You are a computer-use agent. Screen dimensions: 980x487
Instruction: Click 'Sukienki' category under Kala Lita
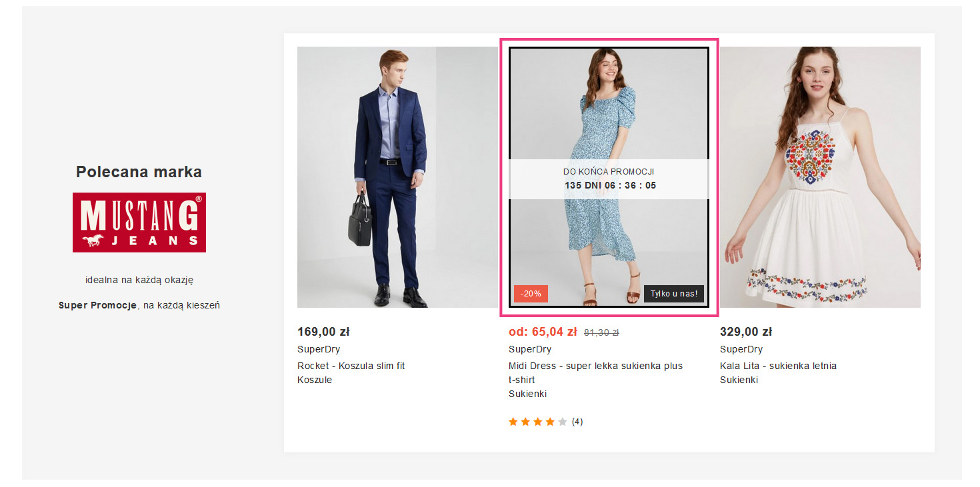[739, 380]
